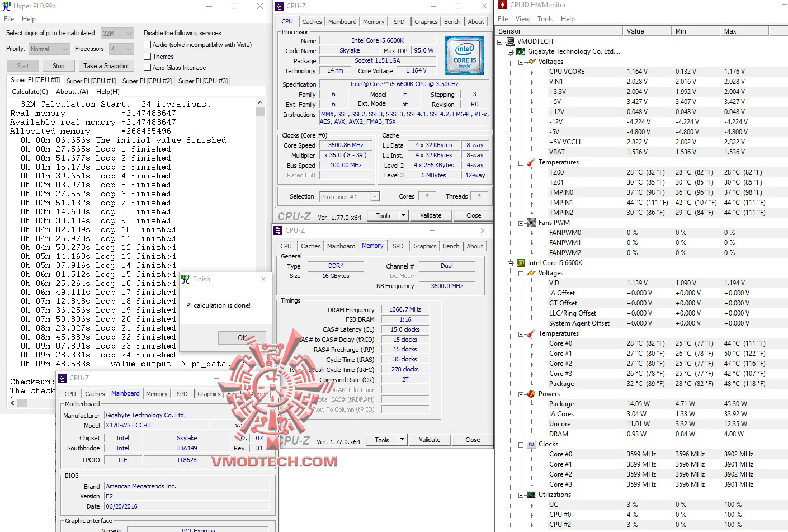Click the Voltages lightning icon in HWMonitor
Viewport: 788px width, 532px height.
coord(530,61)
